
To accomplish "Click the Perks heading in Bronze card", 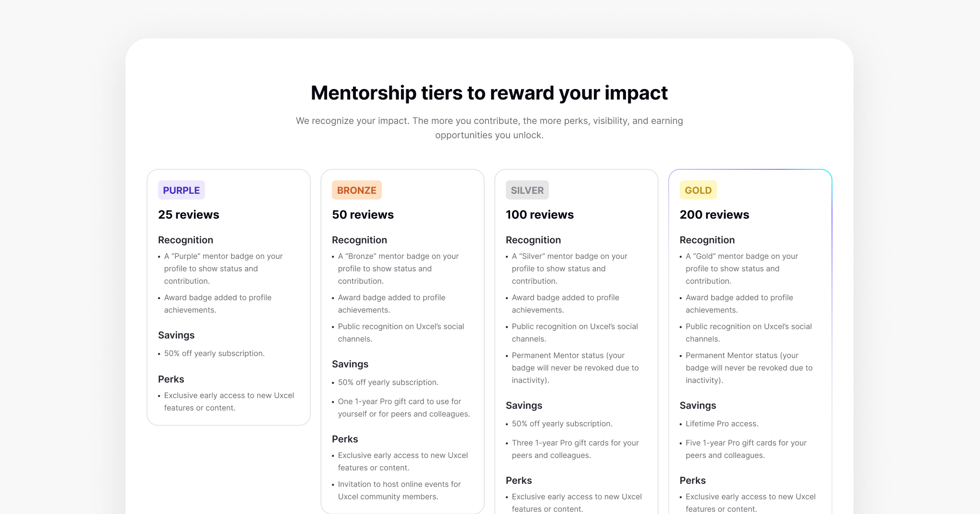I will tap(345, 439).
